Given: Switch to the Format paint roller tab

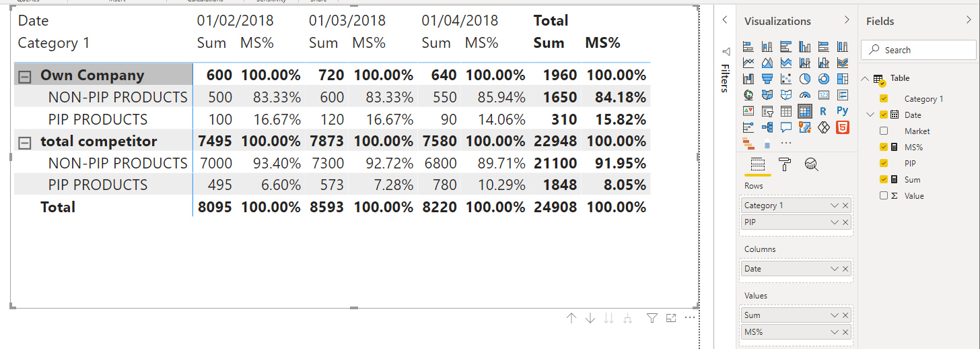Looking at the screenshot, I should (785, 164).
